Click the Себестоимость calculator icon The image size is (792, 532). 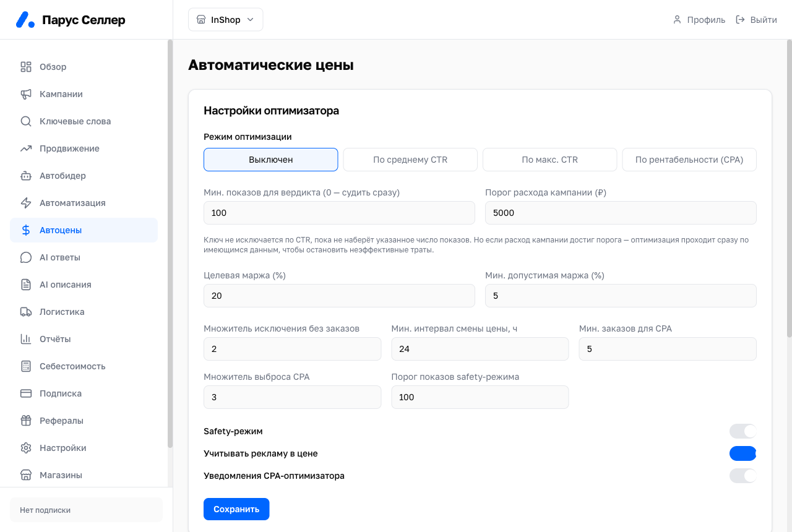pos(26,366)
